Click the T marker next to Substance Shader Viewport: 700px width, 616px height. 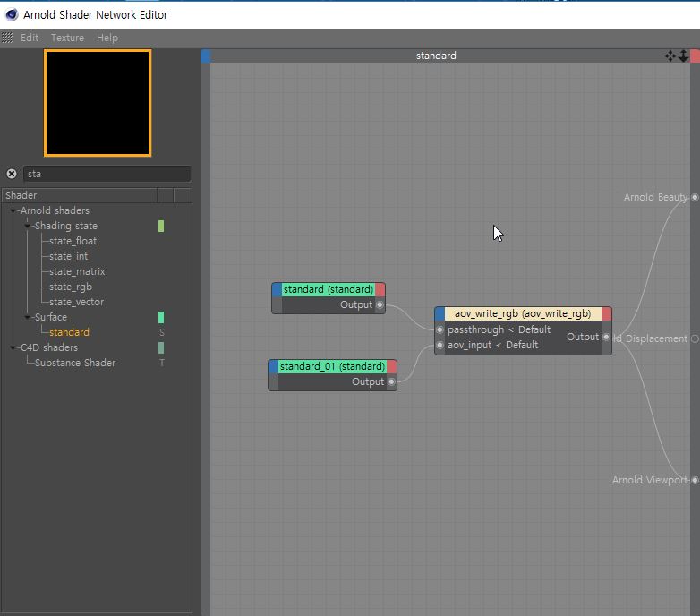162,363
